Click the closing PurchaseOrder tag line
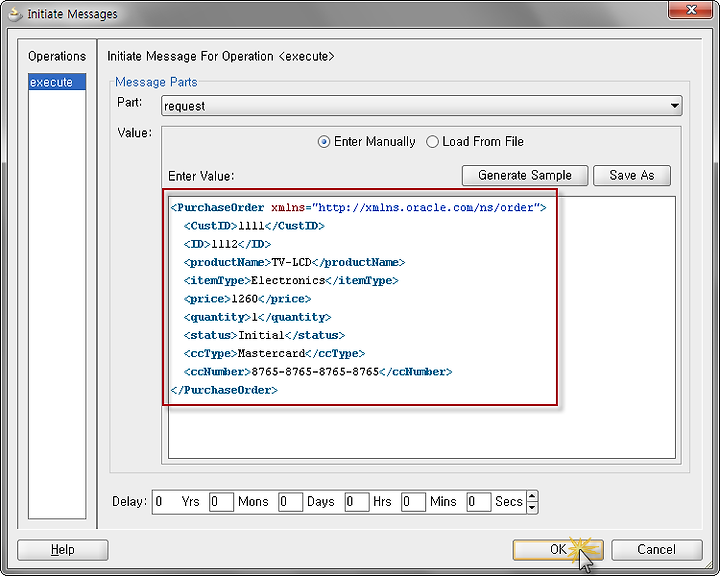720x576 pixels. (x=224, y=390)
